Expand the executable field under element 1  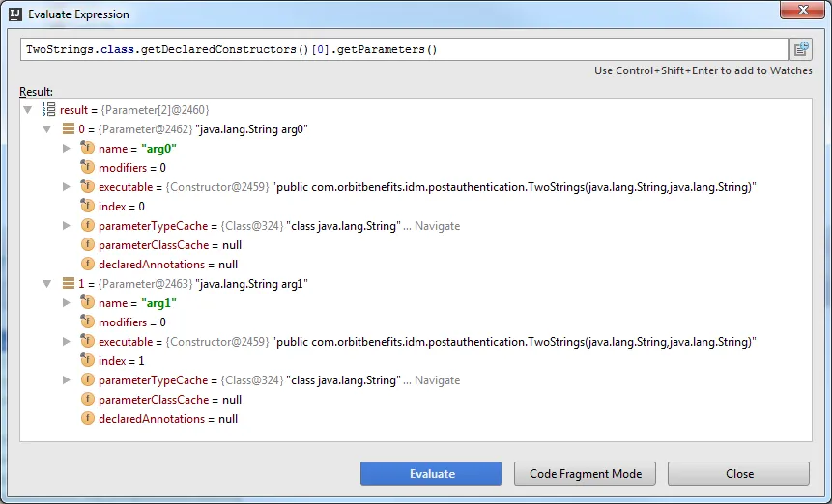[67, 342]
